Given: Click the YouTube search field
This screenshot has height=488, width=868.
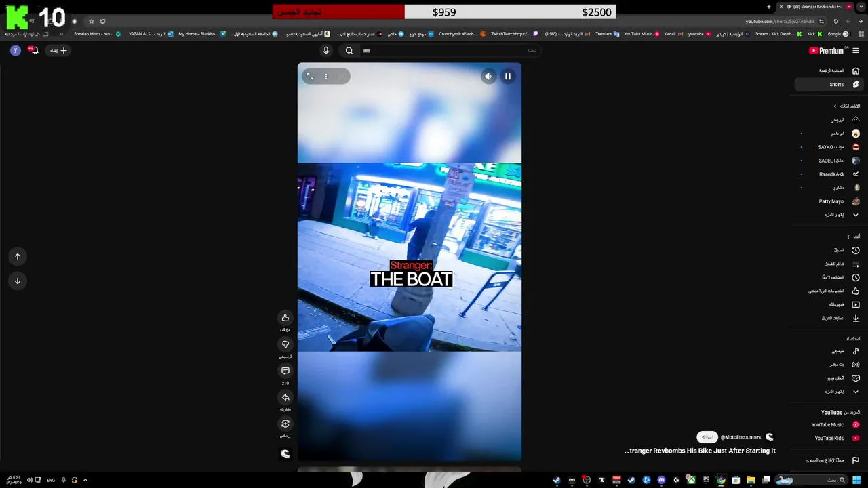Looking at the screenshot, I should [451, 50].
